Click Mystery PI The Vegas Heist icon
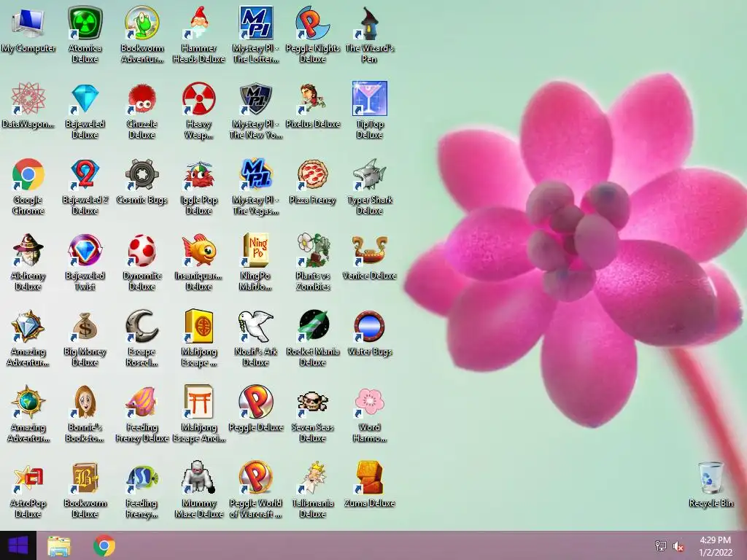 point(256,174)
